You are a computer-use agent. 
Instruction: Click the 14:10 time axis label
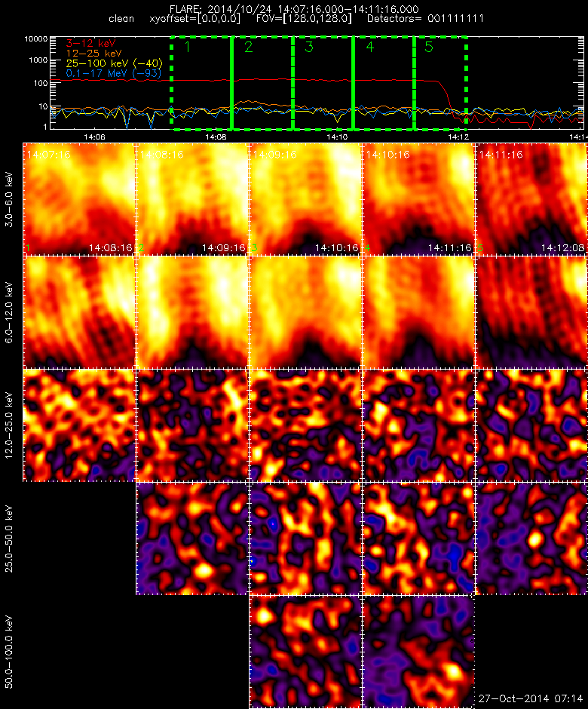(337, 137)
